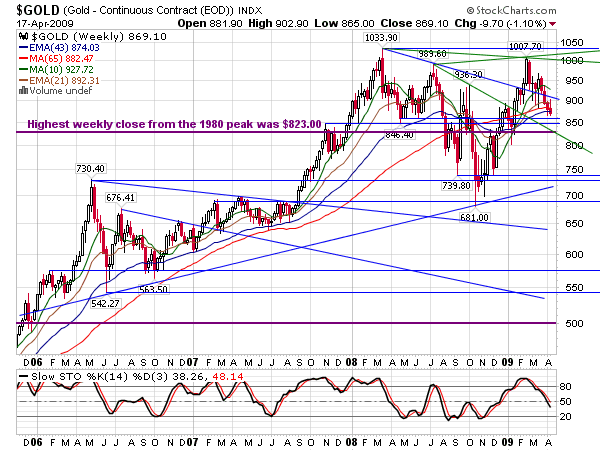The width and height of the screenshot is (600, 451).
Task: Click the Slow STO %K(14) %D(3) legend
Action: coord(100,377)
